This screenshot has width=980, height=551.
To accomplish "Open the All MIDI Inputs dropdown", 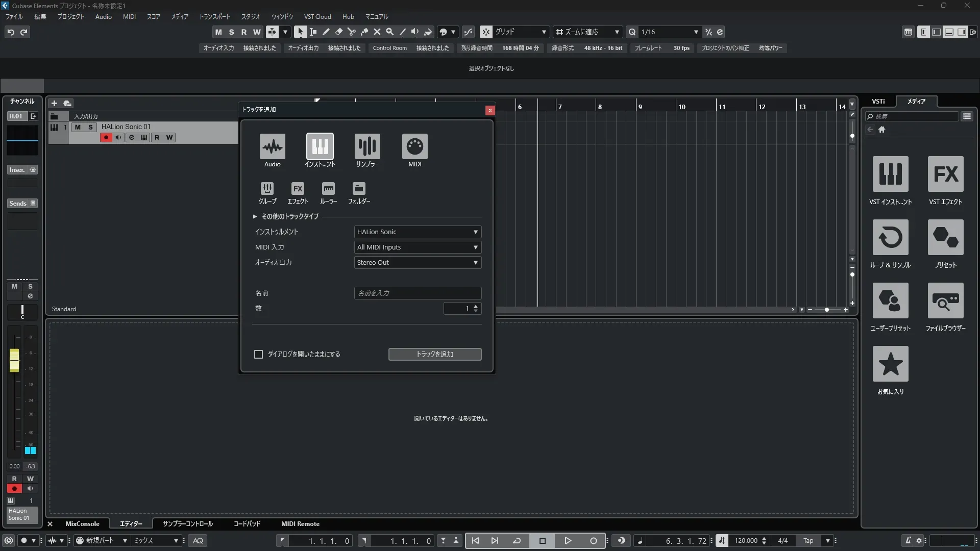I will click(x=418, y=247).
